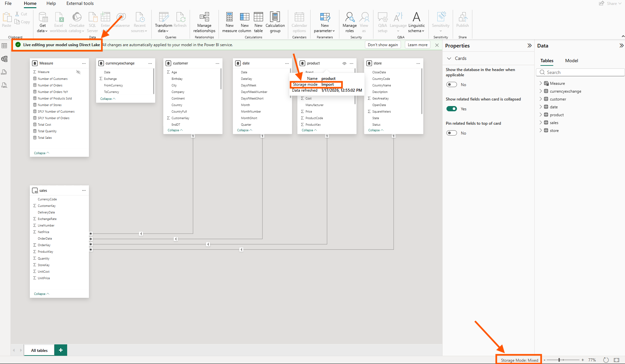Viewport: 625px width, 364px height.
Task: Expand currencyexchange table in Data pane
Action: pos(540,91)
